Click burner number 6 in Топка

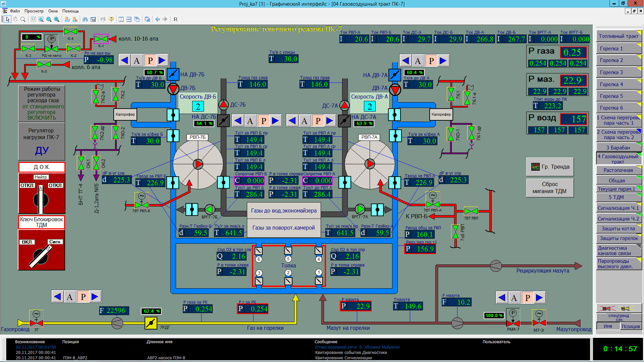[259, 259]
